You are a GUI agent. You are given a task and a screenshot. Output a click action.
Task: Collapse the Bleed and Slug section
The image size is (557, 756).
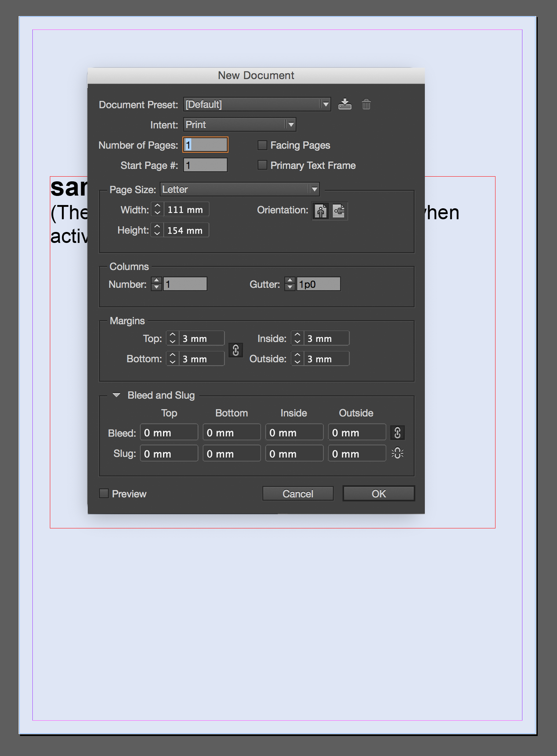pyautogui.click(x=116, y=395)
